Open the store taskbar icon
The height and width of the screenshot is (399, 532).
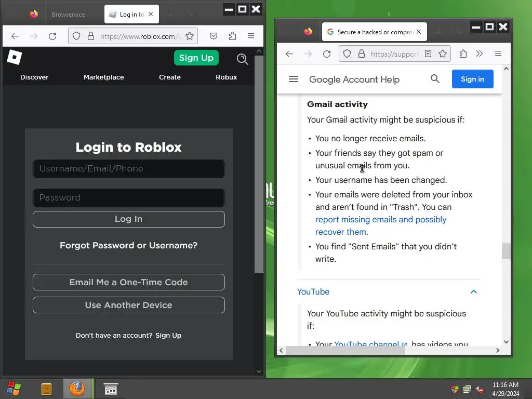point(111,389)
